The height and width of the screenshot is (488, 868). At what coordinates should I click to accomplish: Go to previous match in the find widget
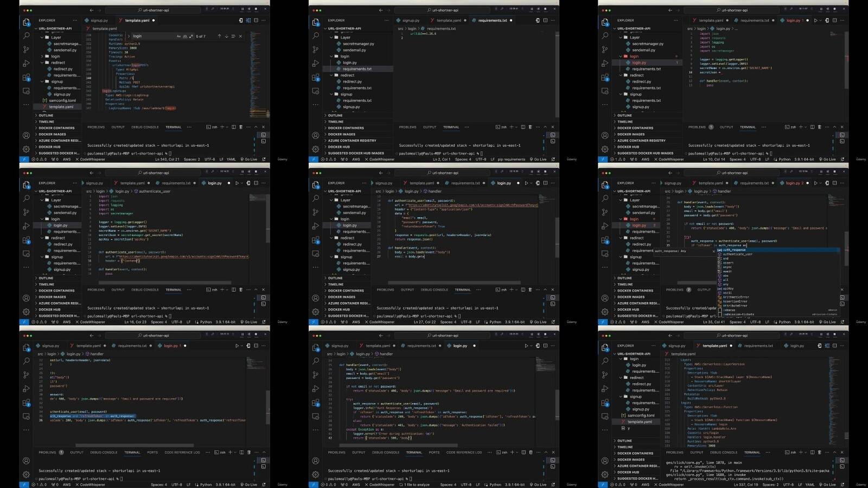coord(219,36)
